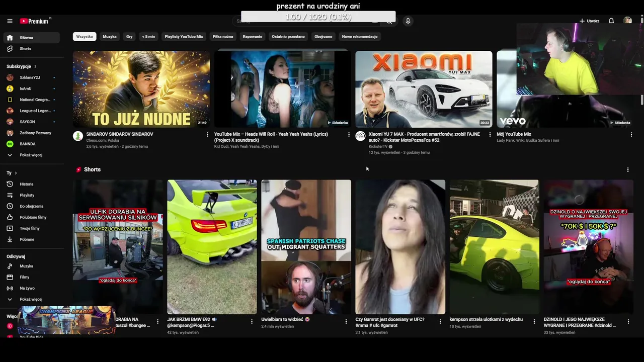Open Zadbany Pozwany subscription channel
Screen dimensions: 644x362
31,133
